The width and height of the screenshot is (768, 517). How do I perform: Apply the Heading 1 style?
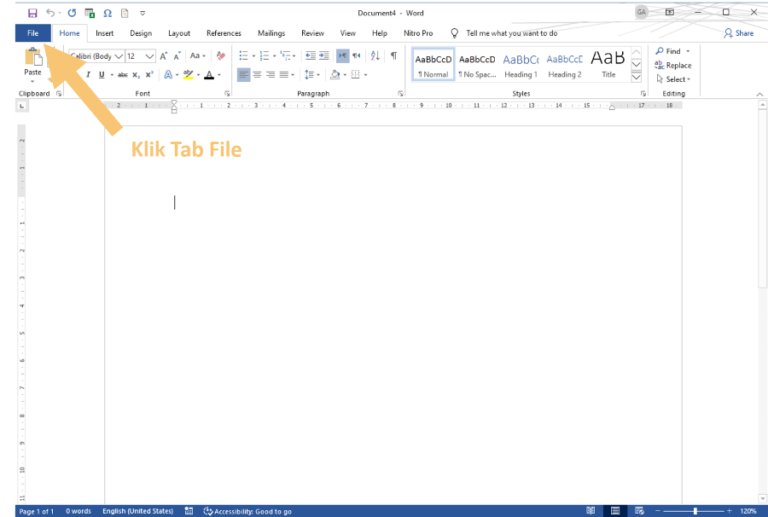coord(521,64)
